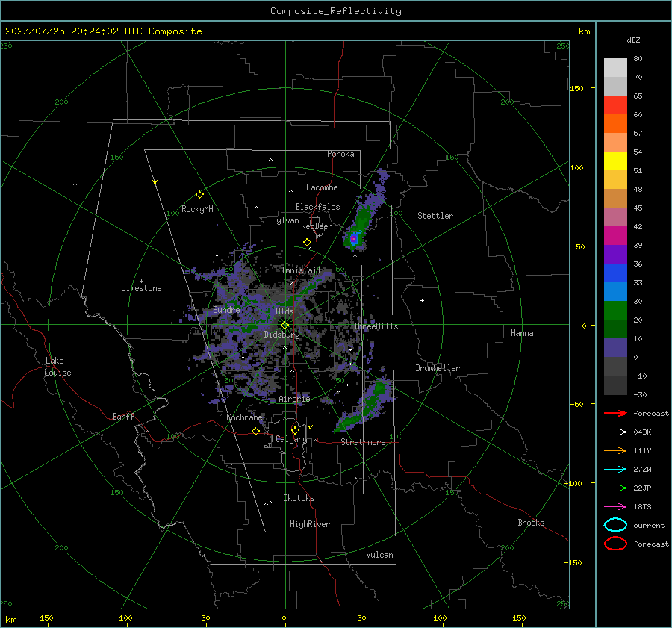This screenshot has width=672, height=628.
Task: Select the yellow 54 dBZ legend swatch
Action: (x=615, y=161)
